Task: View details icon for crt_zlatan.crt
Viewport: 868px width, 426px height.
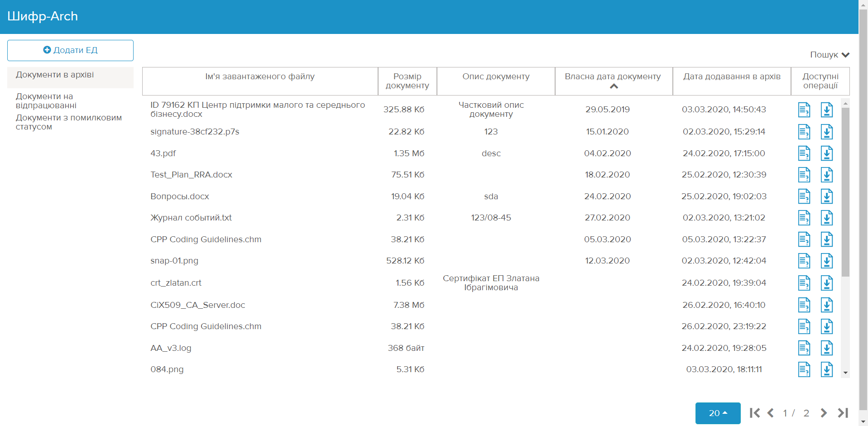Action: (x=804, y=283)
